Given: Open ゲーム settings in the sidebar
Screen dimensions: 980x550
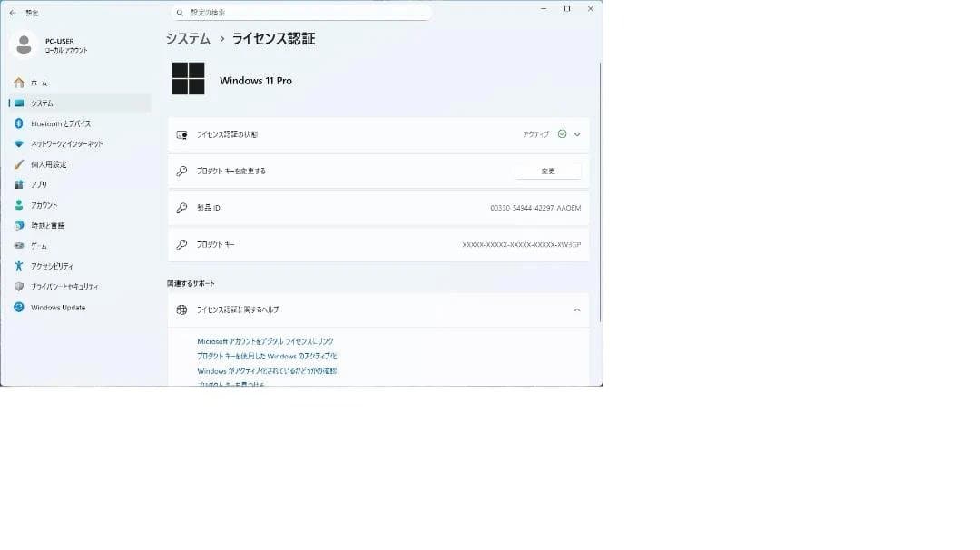Looking at the screenshot, I should 39,246.
